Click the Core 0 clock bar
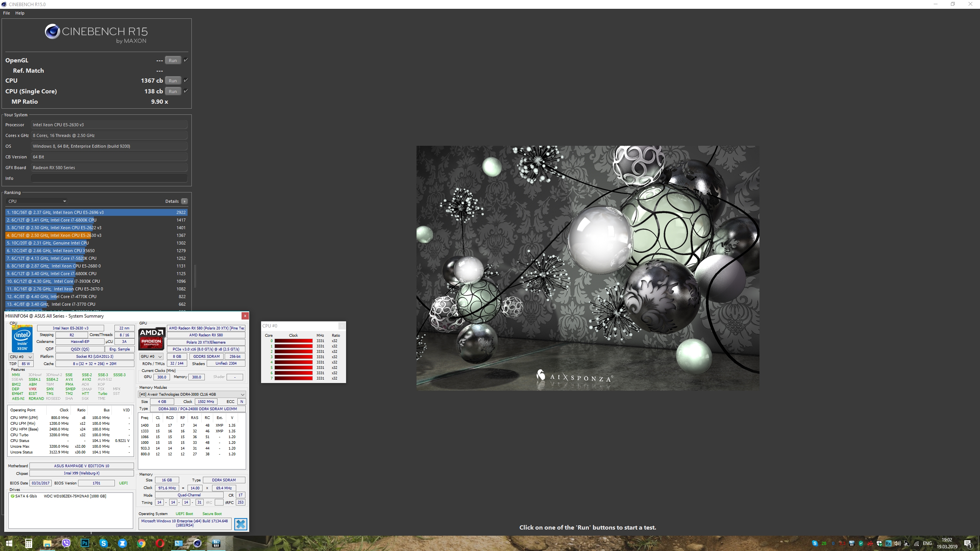Image resolution: width=980 pixels, height=551 pixels. pyautogui.click(x=293, y=341)
